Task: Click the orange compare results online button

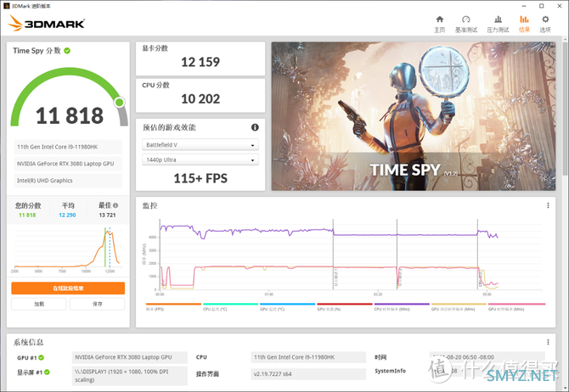Action: [x=68, y=288]
